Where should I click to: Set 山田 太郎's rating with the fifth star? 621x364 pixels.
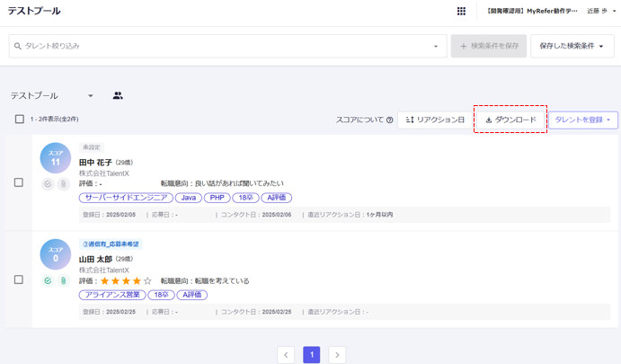(148, 281)
